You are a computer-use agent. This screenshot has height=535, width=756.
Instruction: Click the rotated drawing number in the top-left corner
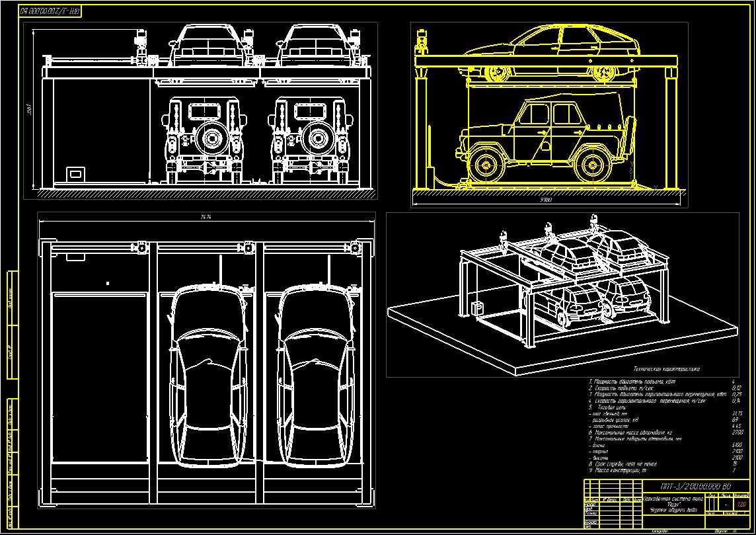[51, 11]
